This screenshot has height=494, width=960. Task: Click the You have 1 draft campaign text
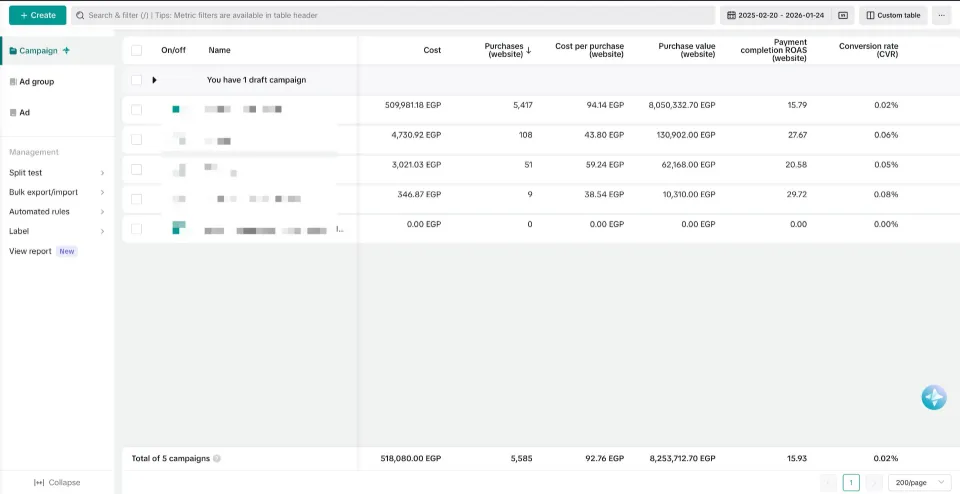pyautogui.click(x=257, y=80)
